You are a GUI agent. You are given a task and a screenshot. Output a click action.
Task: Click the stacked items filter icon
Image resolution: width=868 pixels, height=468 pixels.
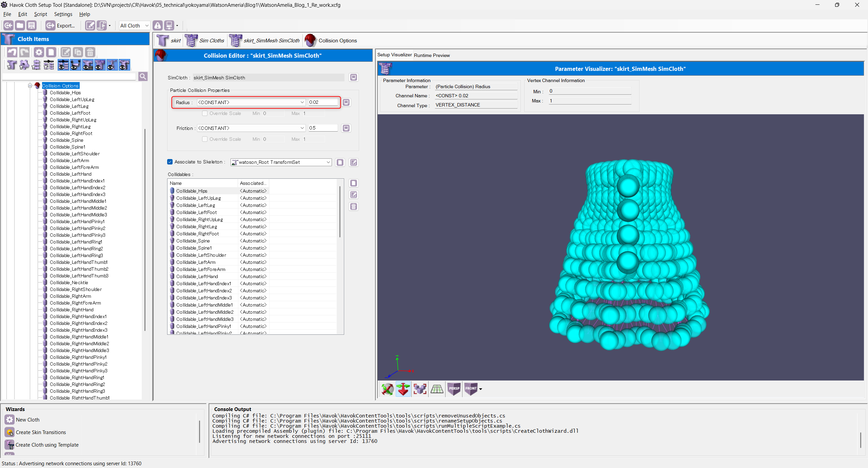pyautogui.click(x=36, y=65)
